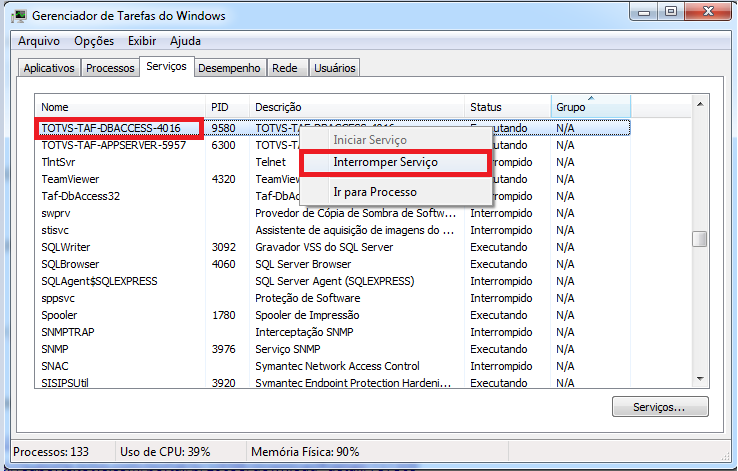Select the TeamViewer service name
The height and width of the screenshot is (471, 738).
[x=70, y=179]
